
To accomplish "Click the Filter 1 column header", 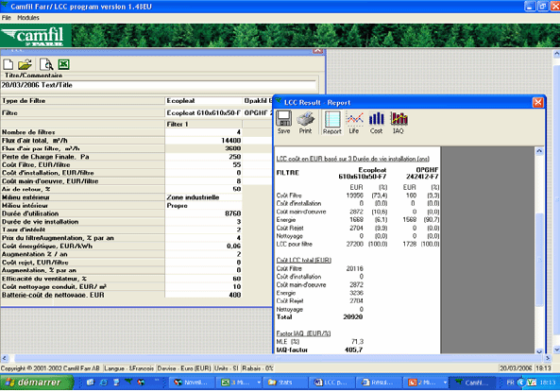I will pos(204,124).
